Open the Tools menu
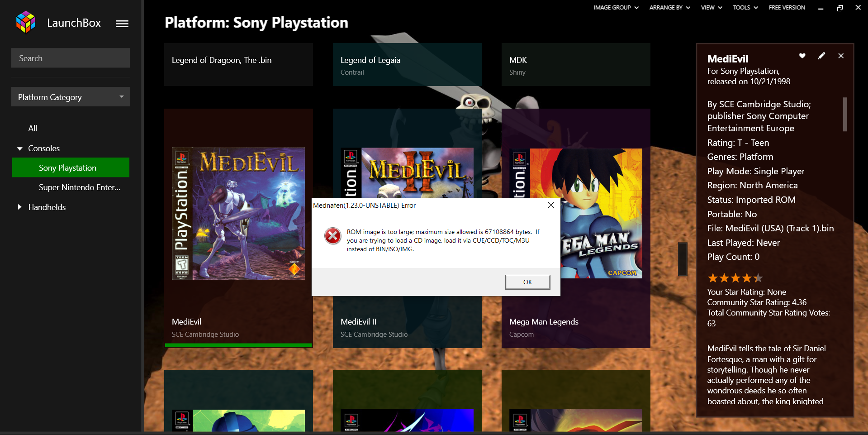868x435 pixels. 745,8
